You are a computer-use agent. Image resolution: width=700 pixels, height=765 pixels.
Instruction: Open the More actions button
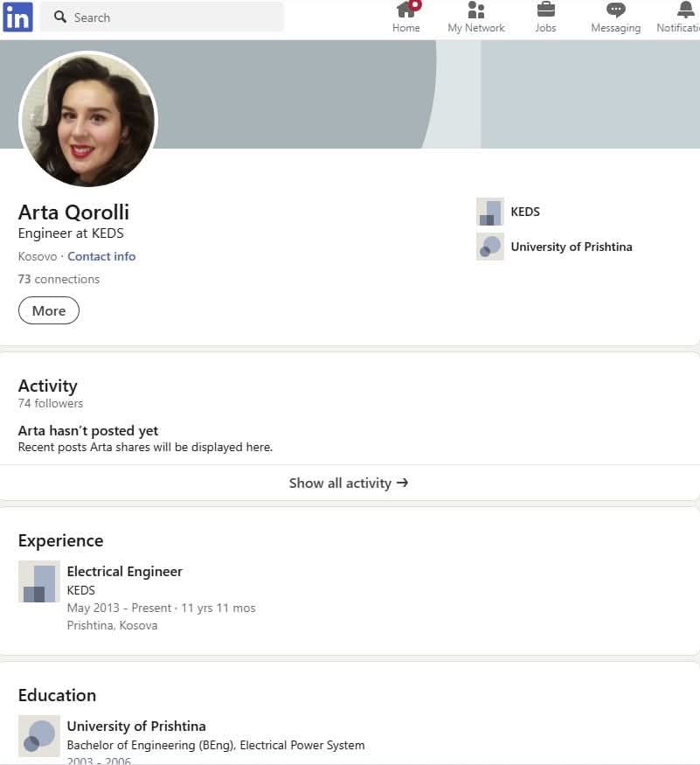[x=49, y=310]
